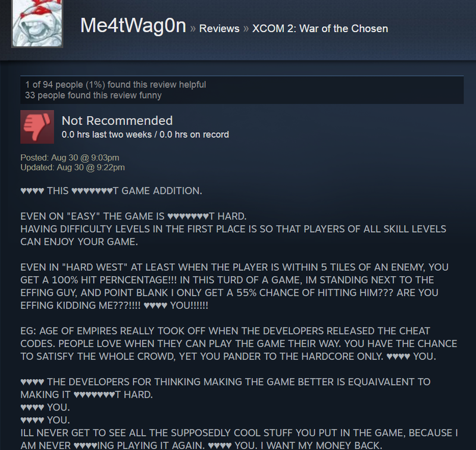
Task: Click the breadcrumb arrow before Reviews
Action: (x=193, y=29)
